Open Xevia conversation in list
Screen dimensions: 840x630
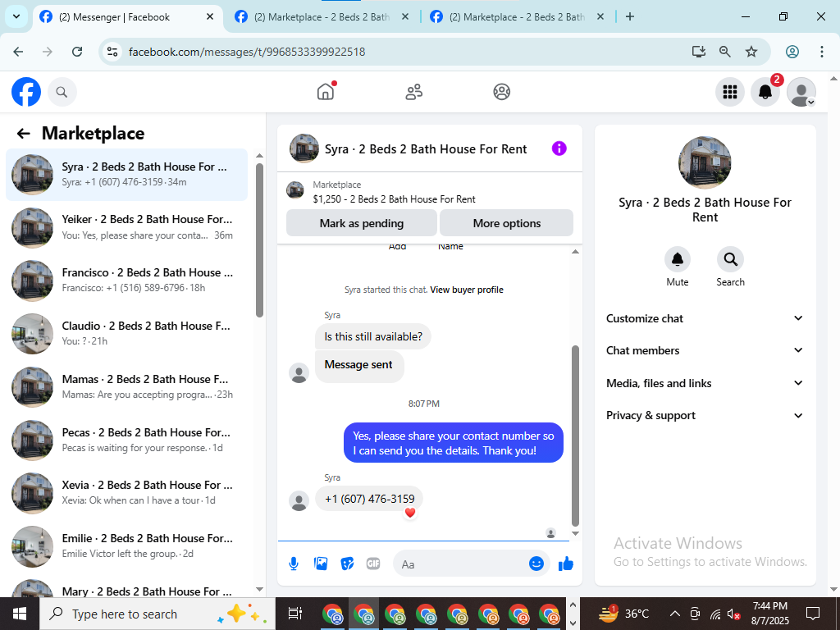point(127,492)
